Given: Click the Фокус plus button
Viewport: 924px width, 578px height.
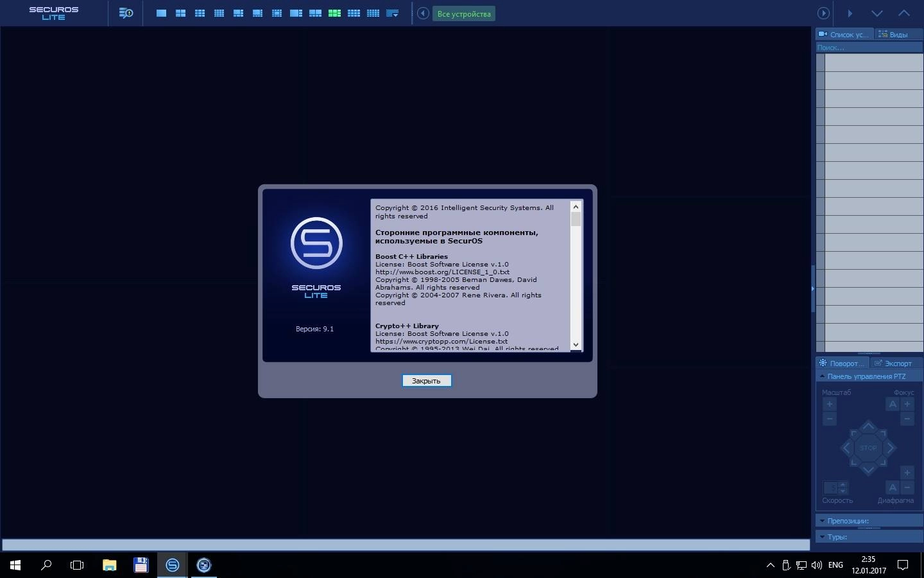Looking at the screenshot, I should point(907,404).
